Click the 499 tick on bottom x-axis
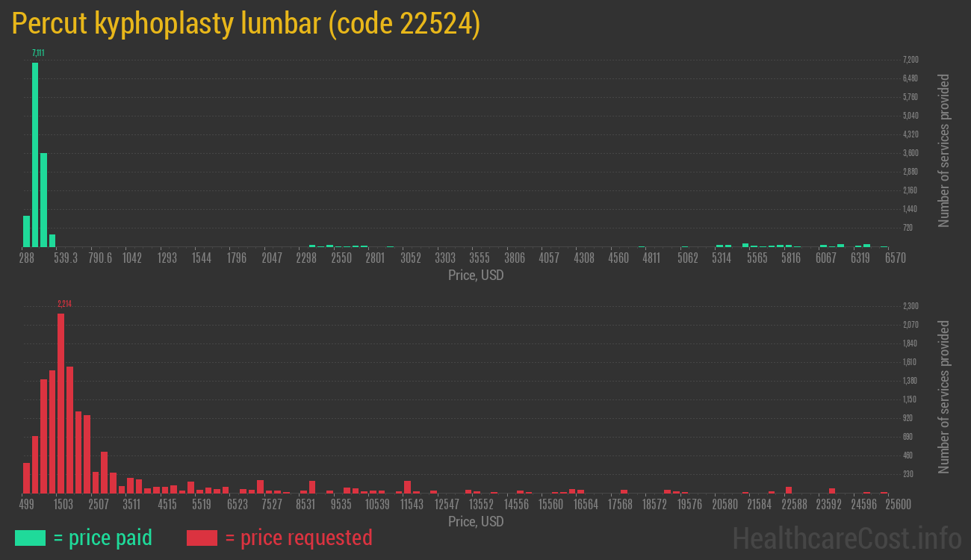The height and width of the screenshot is (560, 971). [26, 504]
